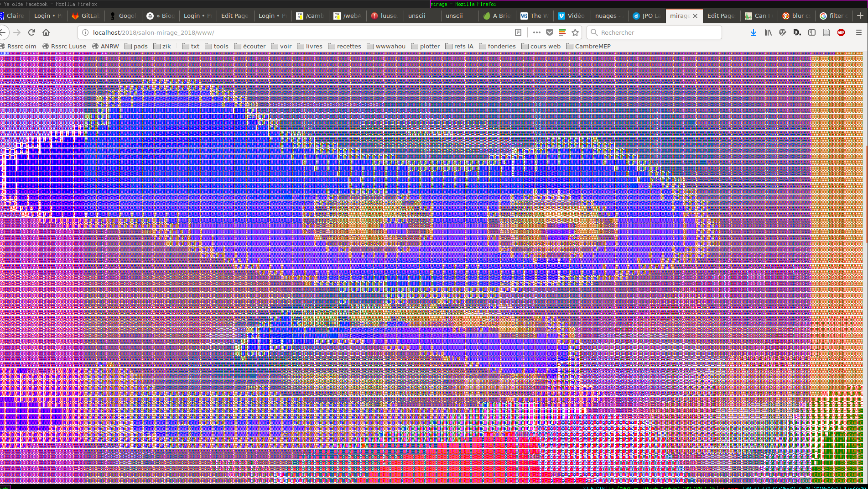The image size is (868, 489).
Task: Open the 'ANRW' bookmark
Action: pos(105,46)
